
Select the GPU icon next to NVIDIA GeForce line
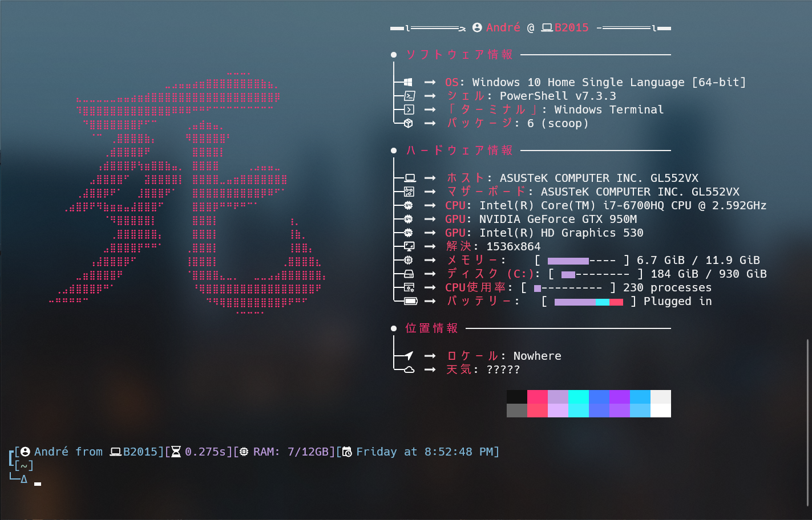[x=408, y=219]
